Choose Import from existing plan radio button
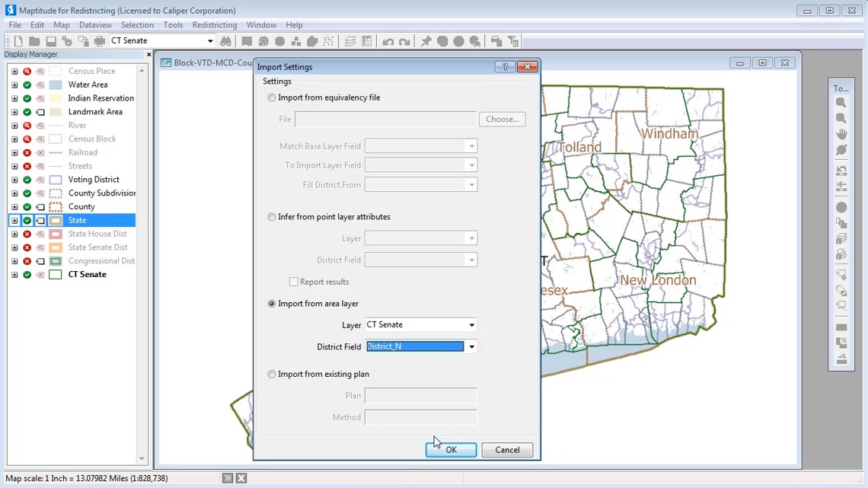This screenshot has height=488, width=868. coord(272,375)
